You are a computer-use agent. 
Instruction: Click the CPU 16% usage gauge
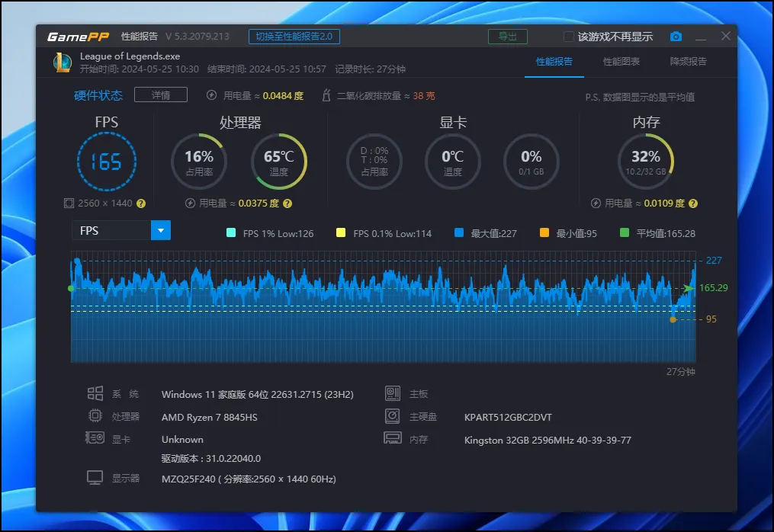[x=199, y=162]
